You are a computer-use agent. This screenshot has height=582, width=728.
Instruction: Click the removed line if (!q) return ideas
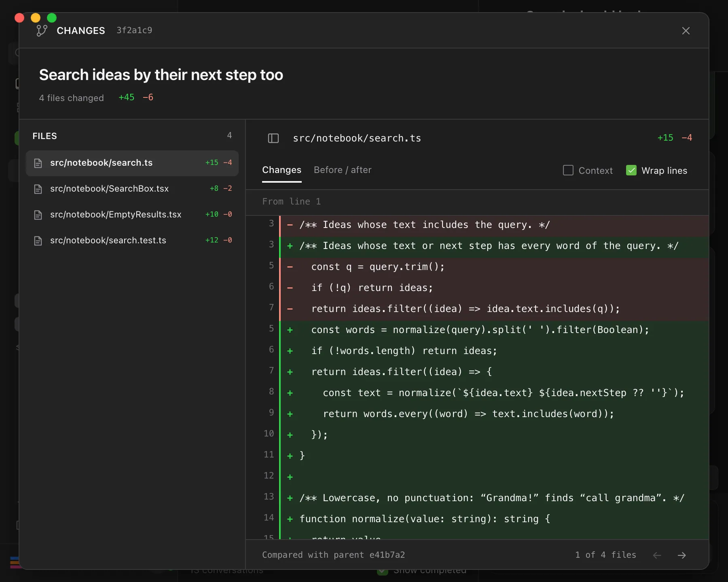477,288
